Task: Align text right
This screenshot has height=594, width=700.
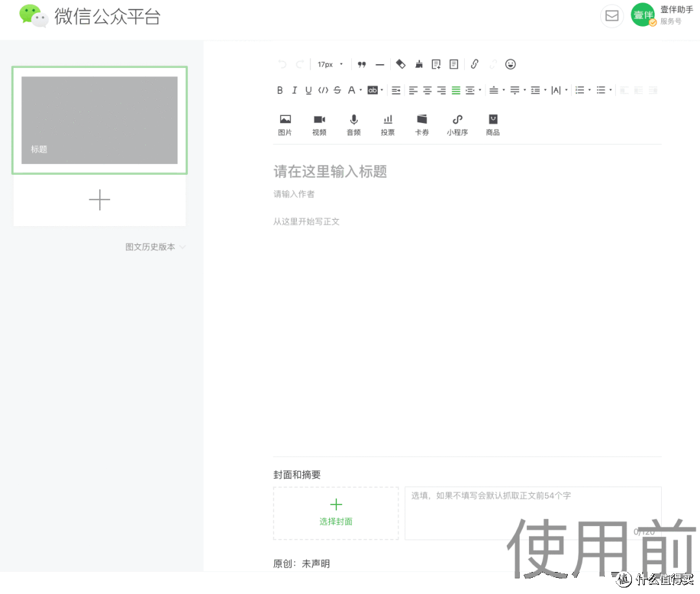Action: (x=441, y=91)
